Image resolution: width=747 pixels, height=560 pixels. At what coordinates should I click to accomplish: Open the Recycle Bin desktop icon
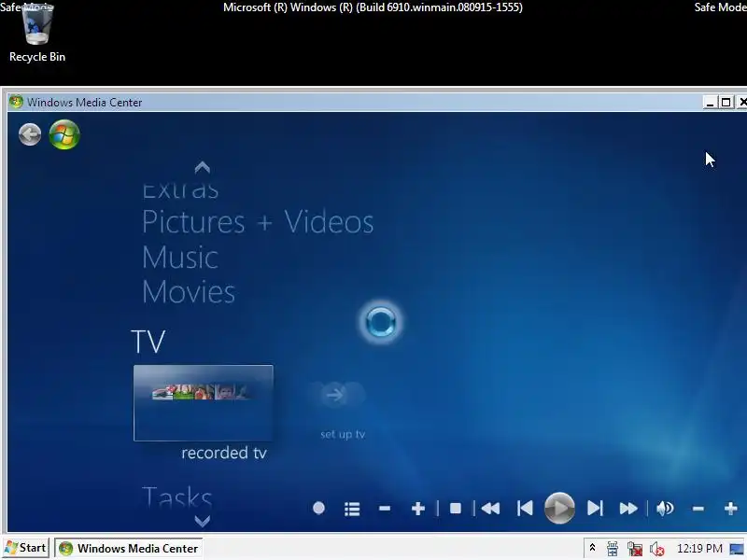[36, 34]
